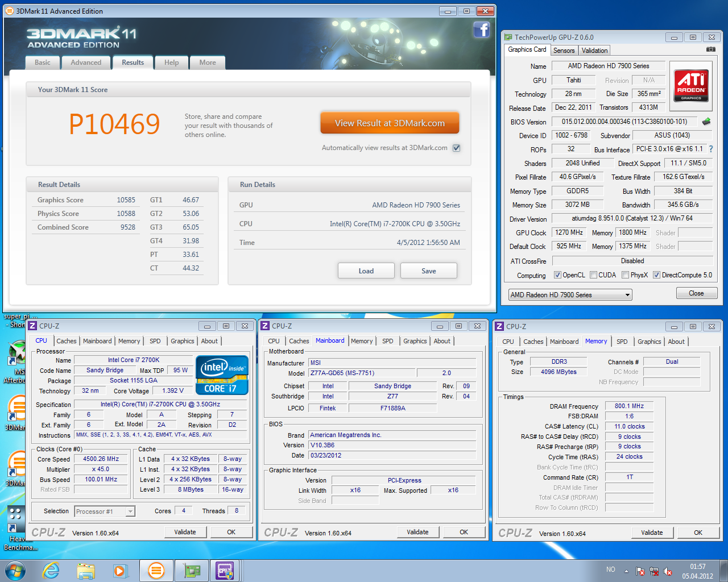
Task: Click the Model Z77A-GD65 (MS-7751) field
Action: [x=362, y=373]
